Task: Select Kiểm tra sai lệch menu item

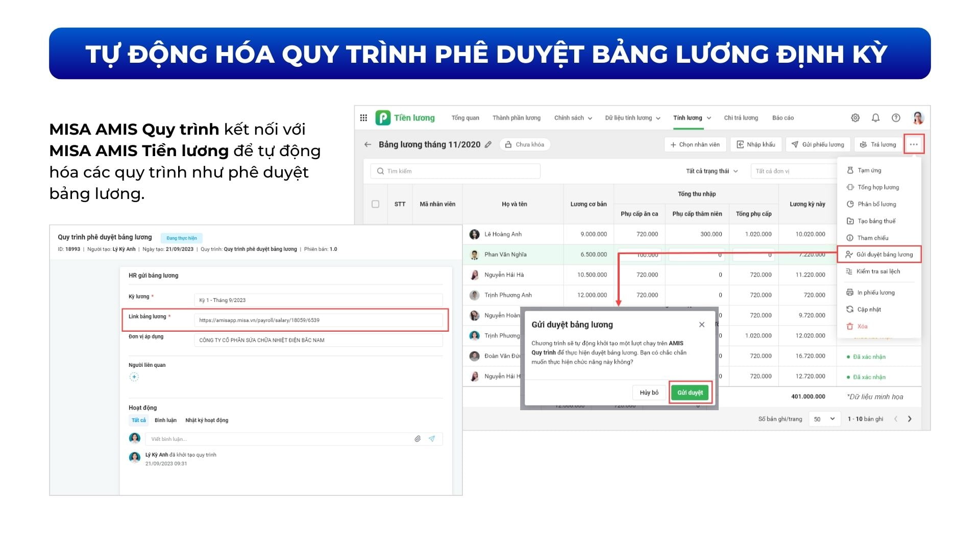Action: pos(879,271)
